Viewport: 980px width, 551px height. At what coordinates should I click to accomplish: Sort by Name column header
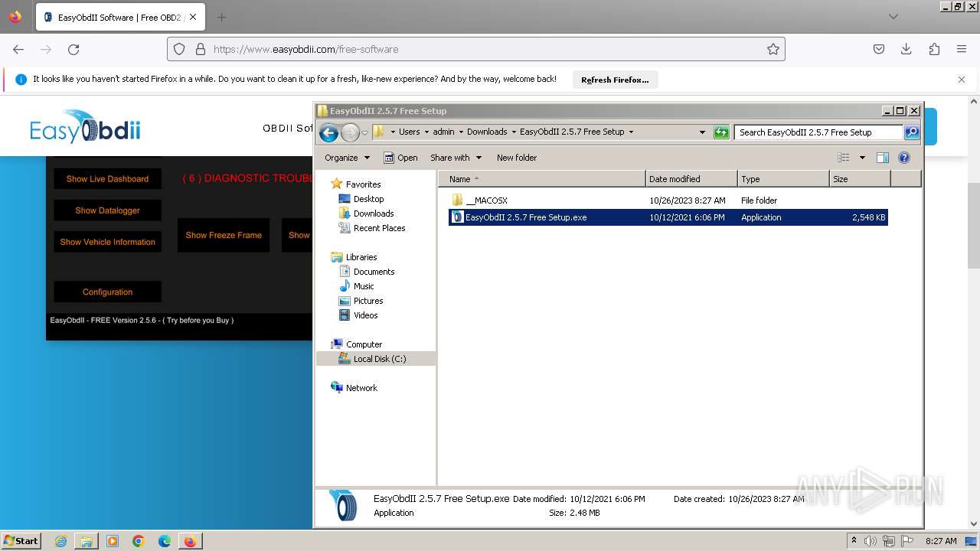[x=542, y=179]
